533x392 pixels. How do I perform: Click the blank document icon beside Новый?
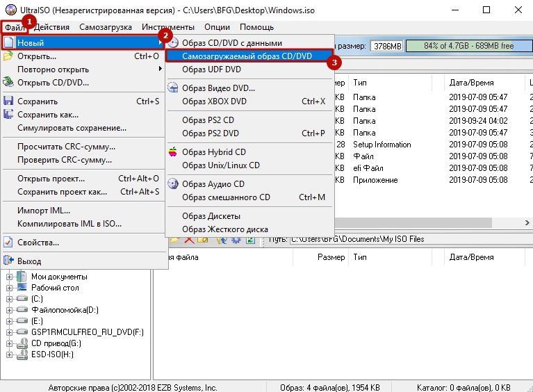[x=9, y=43]
